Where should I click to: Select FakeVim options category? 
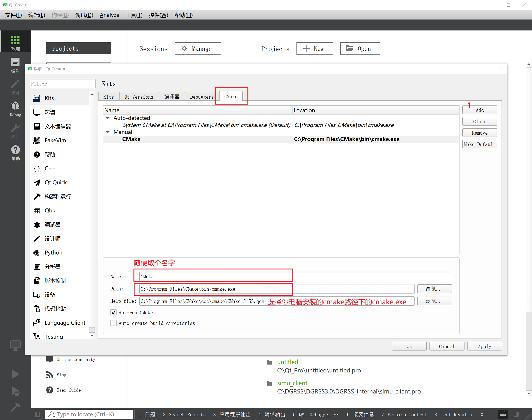tap(55, 141)
